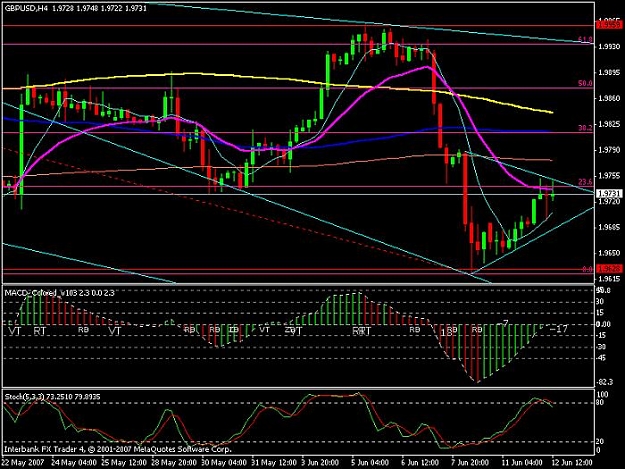Click the 24 May 04:00 time label
The image size is (625, 469).
click(x=74, y=463)
